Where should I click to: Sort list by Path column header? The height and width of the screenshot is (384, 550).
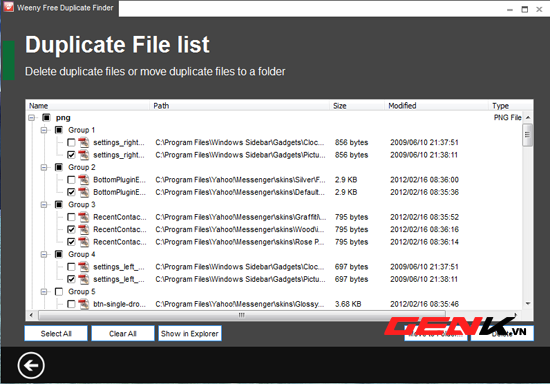[x=240, y=106]
